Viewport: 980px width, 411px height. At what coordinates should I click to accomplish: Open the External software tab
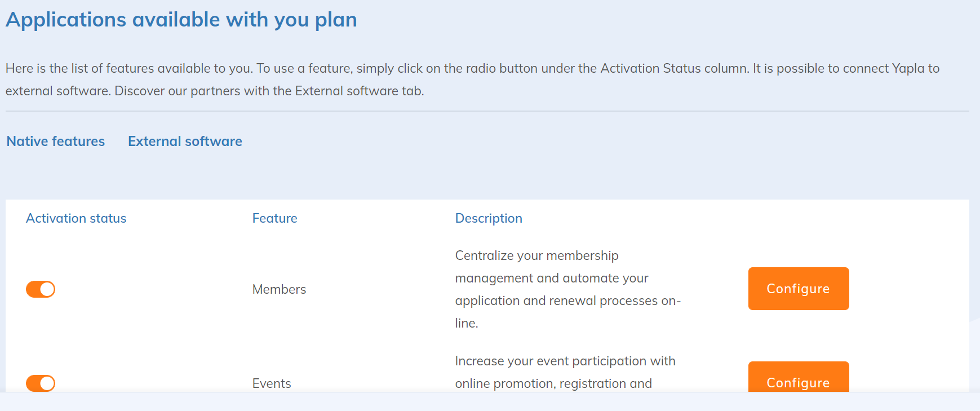click(x=185, y=142)
